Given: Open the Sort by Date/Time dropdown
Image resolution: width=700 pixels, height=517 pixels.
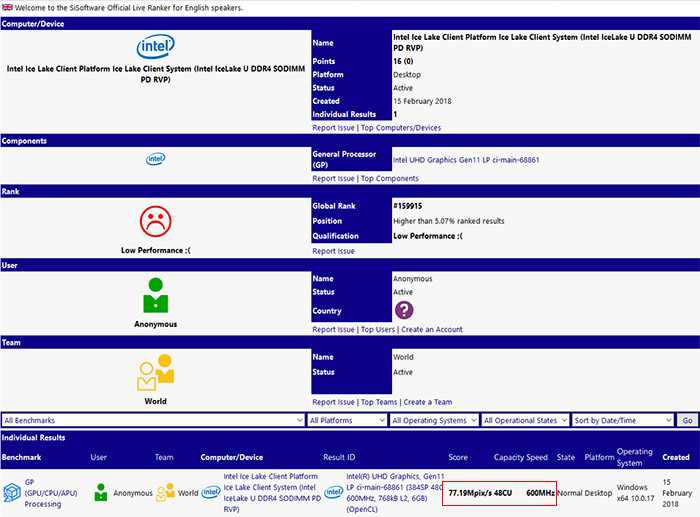Looking at the screenshot, I should pyautogui.click(x=622, y=420).
